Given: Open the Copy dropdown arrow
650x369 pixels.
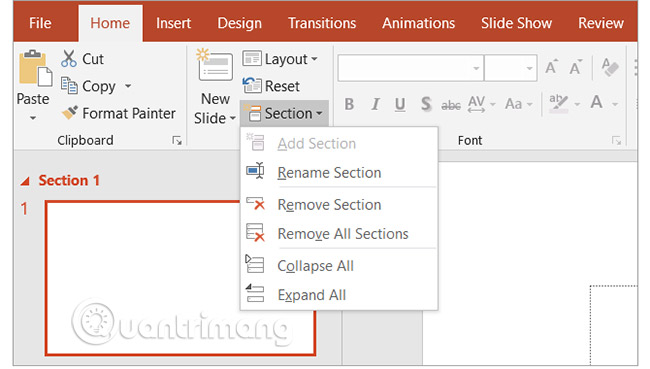Looking at the screenshot, I should click(128, 86).
